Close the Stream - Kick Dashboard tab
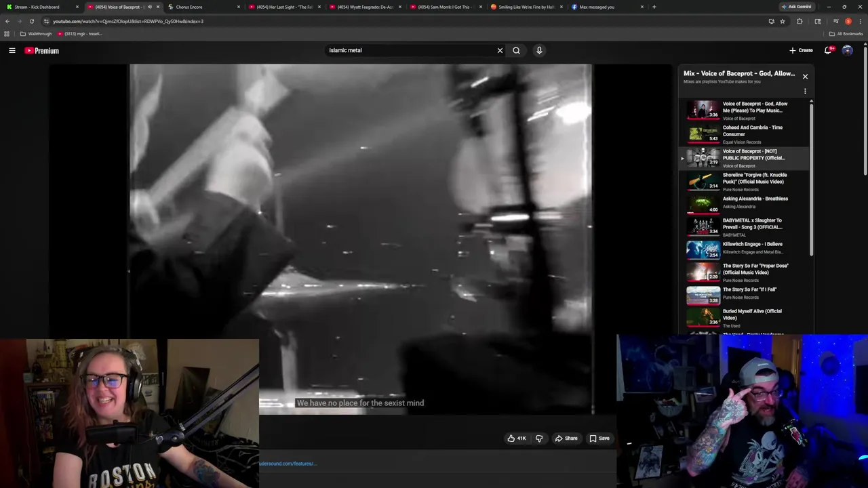 coord(77,7)
